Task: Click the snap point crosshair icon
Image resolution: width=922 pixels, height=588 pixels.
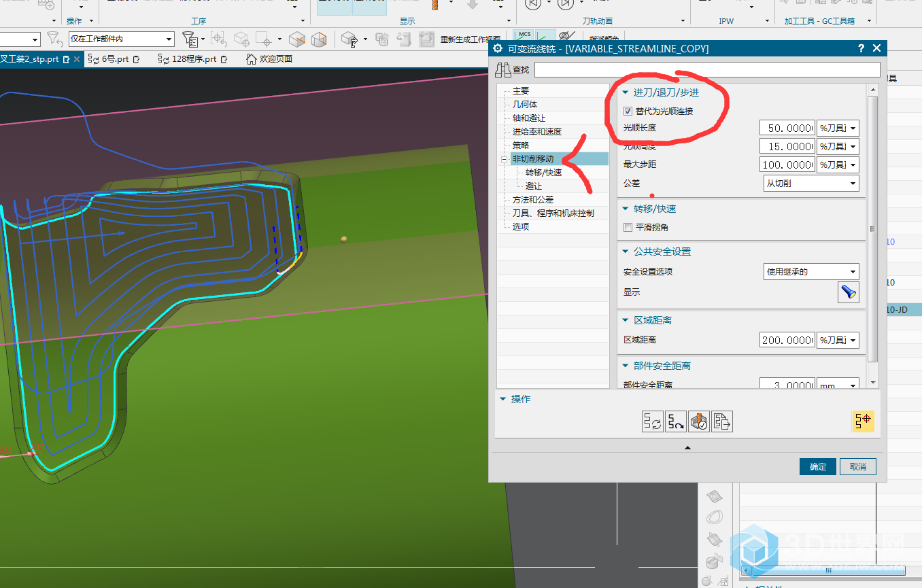Action: [219, 39]
